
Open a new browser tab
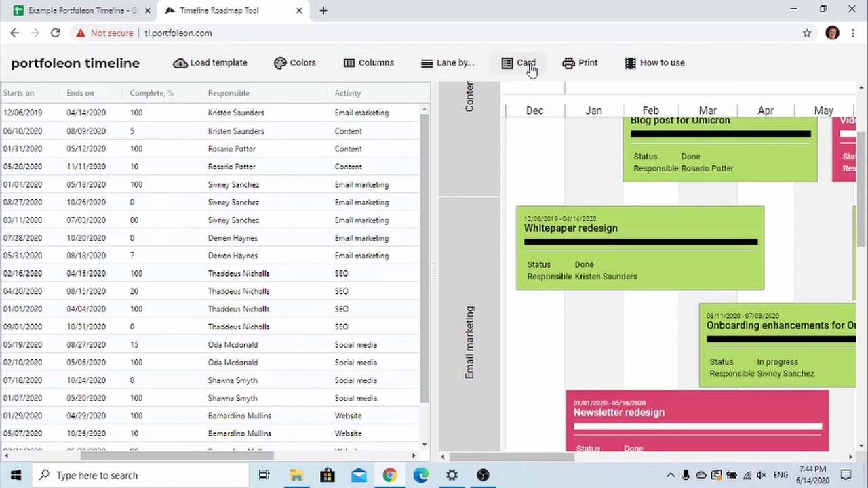coord(323,10)
